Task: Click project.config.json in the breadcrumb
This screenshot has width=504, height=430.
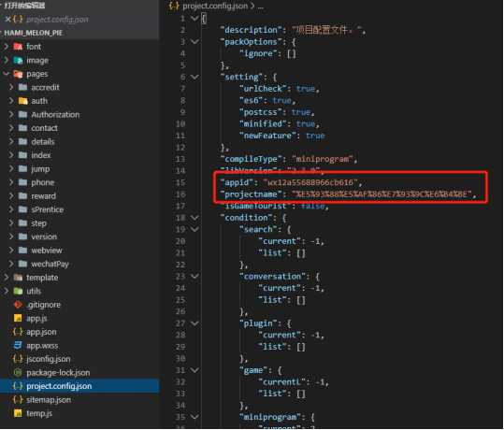Action: [215, 6]
